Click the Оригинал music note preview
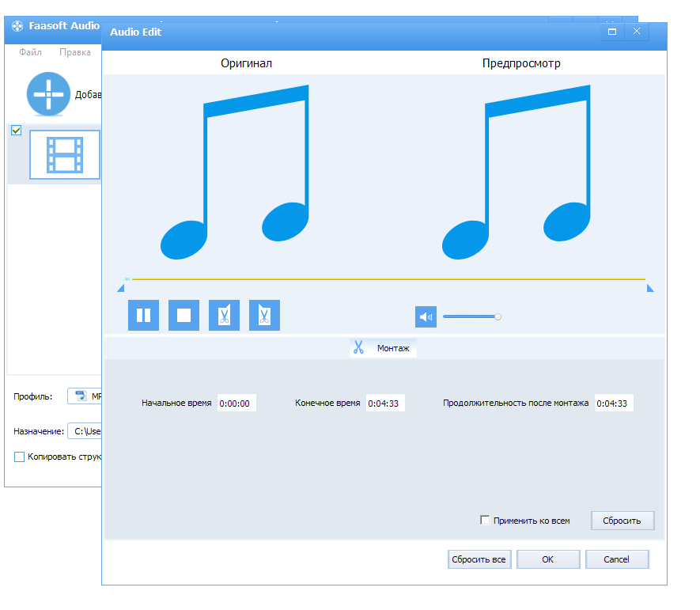Viewport: 700px width, 610px height. 235,172
